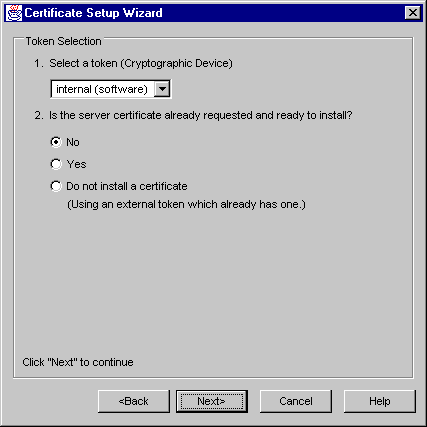This screenshot has width=427, height=427.
Task: Click the internal (software) combo box field
Action: (111, 89)
